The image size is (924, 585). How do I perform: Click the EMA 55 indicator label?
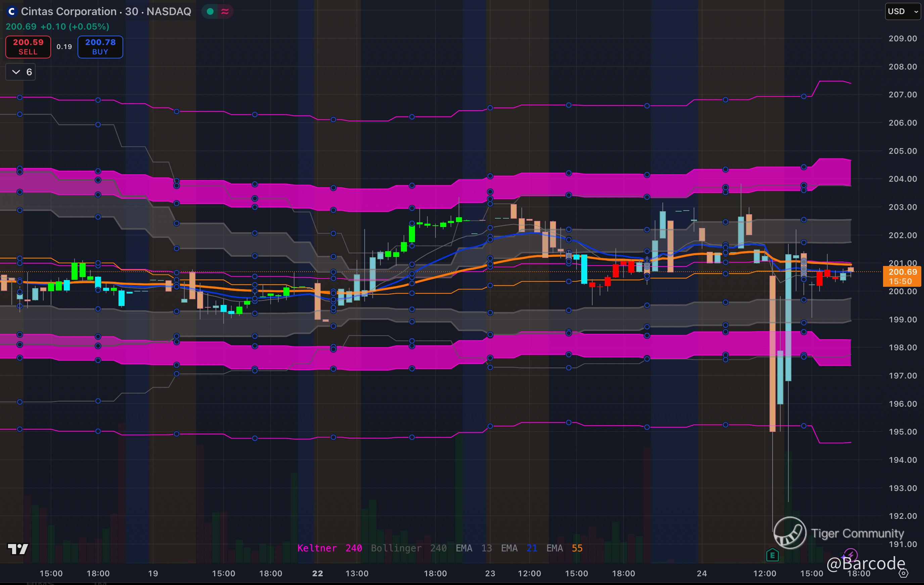[564, 548]
